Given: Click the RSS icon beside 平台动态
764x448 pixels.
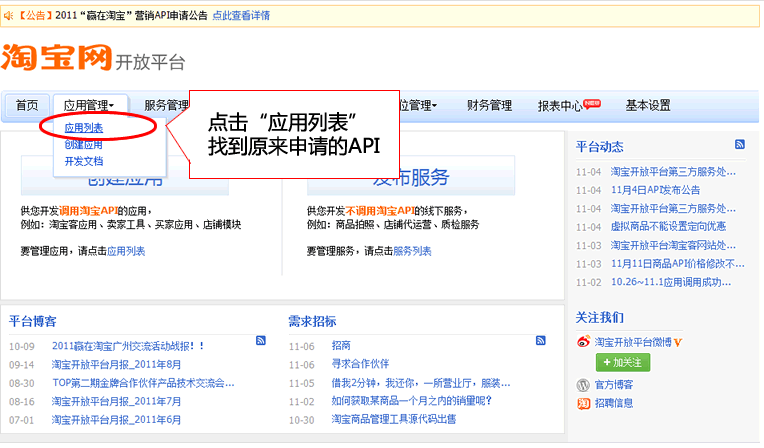Looking at the screenshot, I should pyautogui.click(x=740, y=144).
